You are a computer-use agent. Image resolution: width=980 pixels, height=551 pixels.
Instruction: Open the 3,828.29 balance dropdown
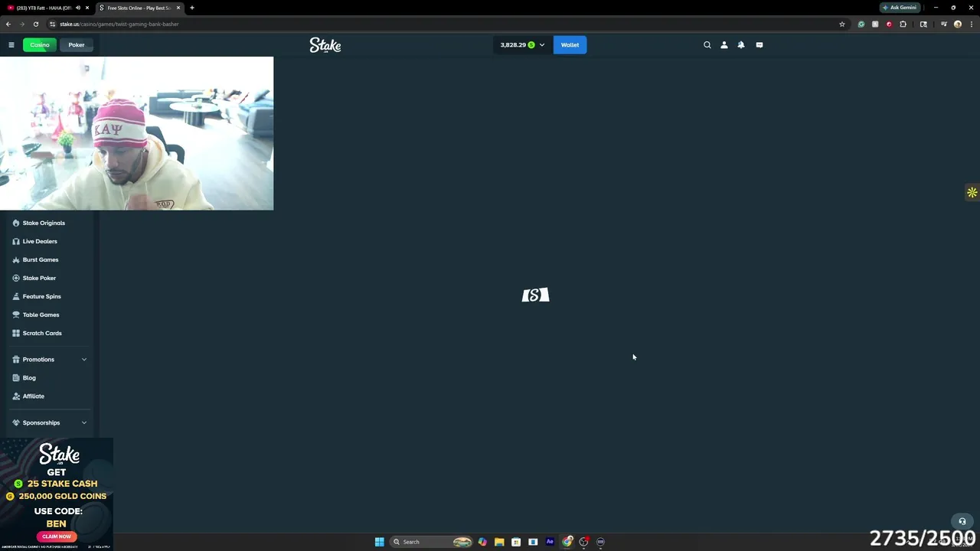[x=522, y=45]
